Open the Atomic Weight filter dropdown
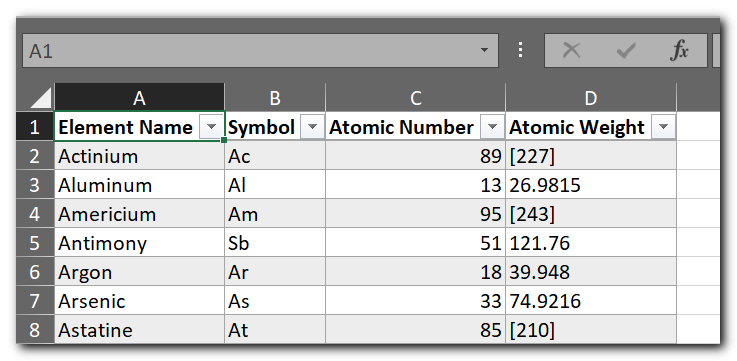The image size is (737, 361). [664, 127]
